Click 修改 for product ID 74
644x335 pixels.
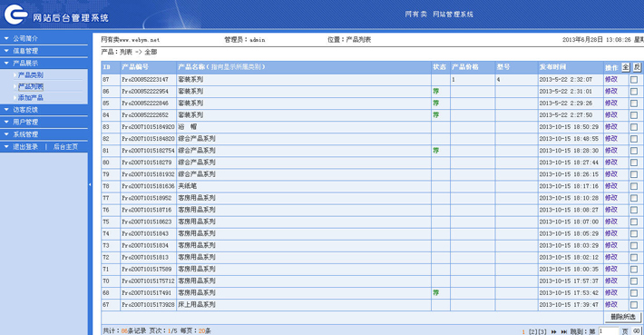(611, 233)
